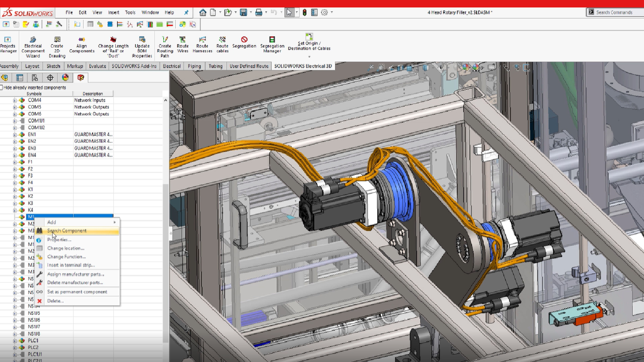Choose Search Component from context menu
This screenshot has width=644, height=362.
pyautogui.click(x=67, y=231)
